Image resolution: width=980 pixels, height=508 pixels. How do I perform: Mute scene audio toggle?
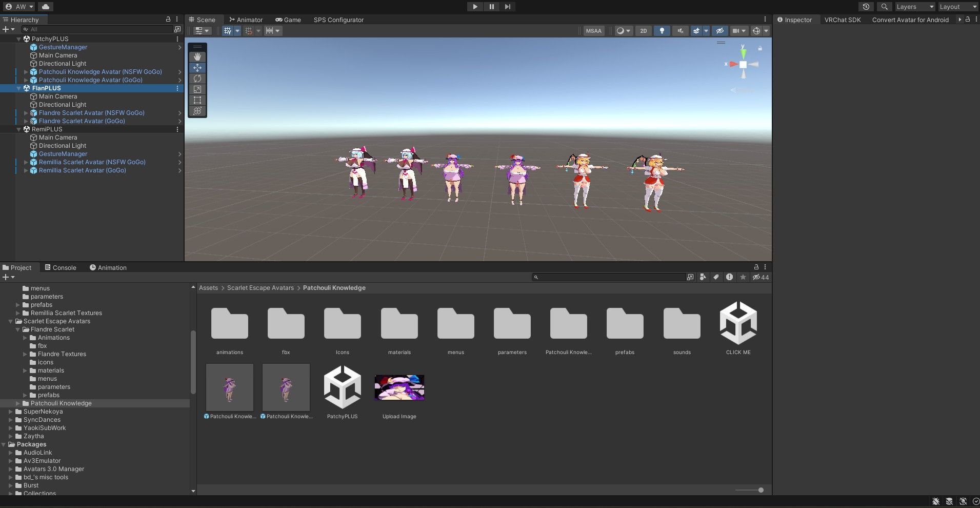680,31
